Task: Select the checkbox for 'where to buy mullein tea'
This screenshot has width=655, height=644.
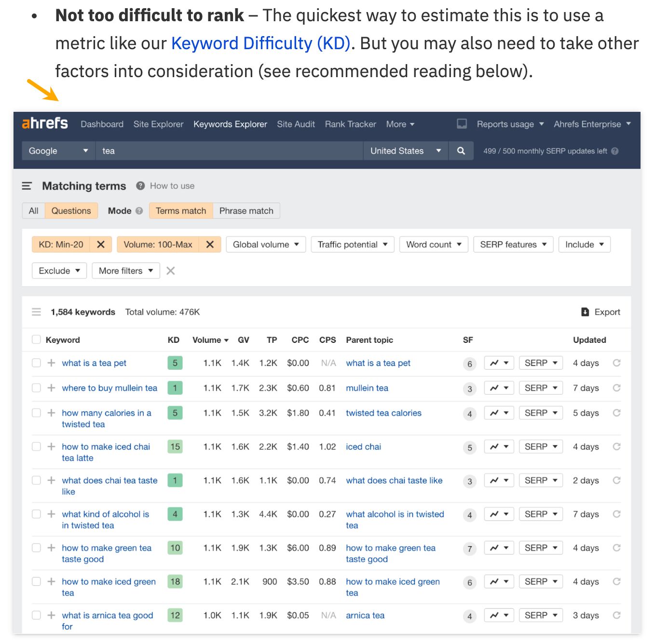Action: coord(36,388)
